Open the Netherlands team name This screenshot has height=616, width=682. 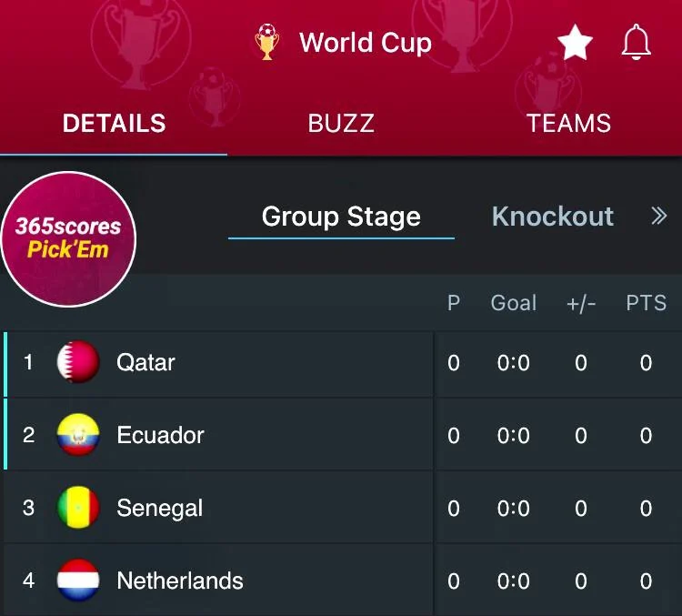click(180, 581)
